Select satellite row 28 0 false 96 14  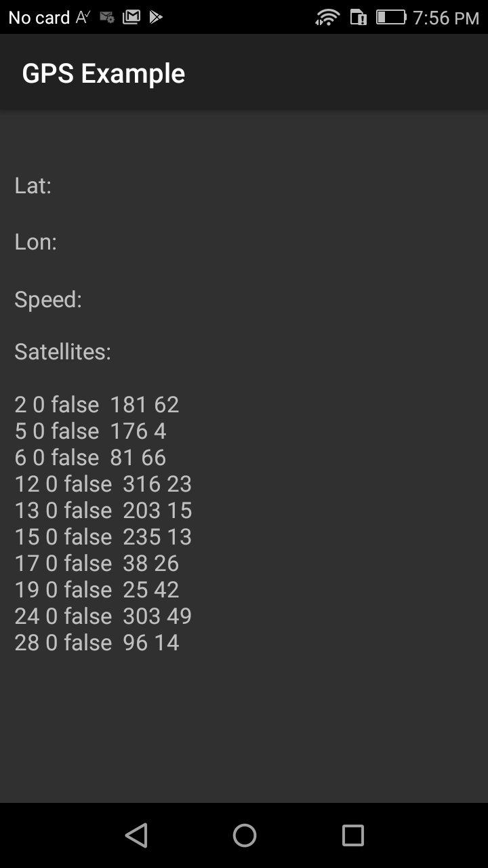[97, 643]
